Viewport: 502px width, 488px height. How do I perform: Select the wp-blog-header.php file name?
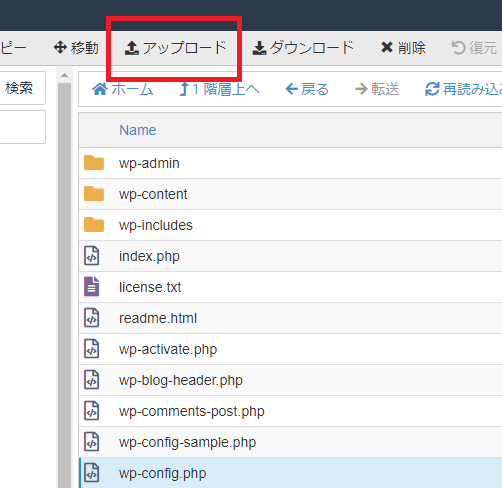tap(181, 381)
